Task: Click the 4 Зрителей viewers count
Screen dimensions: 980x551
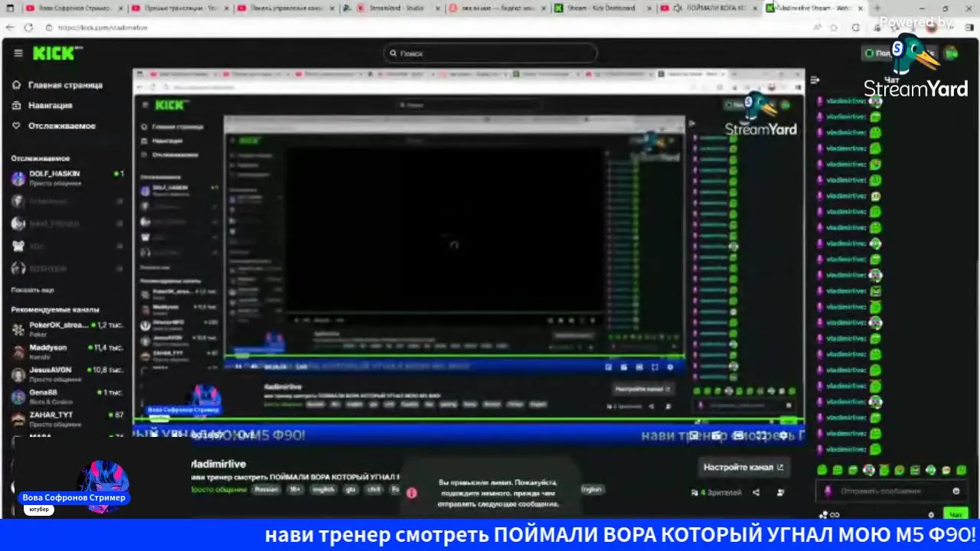Action: tap(716, 493)
